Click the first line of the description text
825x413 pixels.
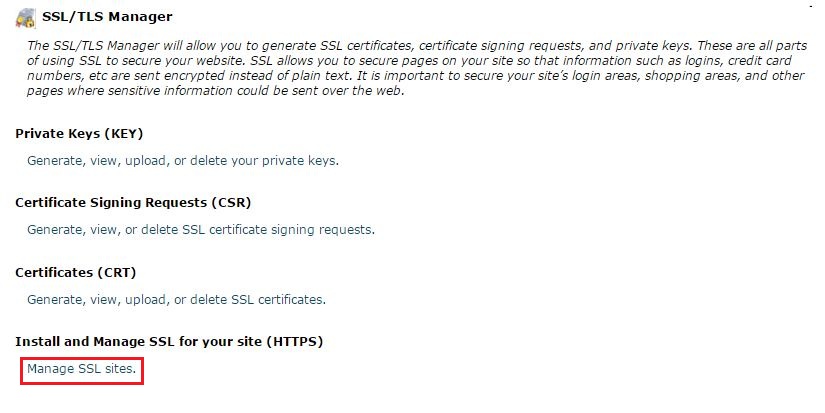412,46
